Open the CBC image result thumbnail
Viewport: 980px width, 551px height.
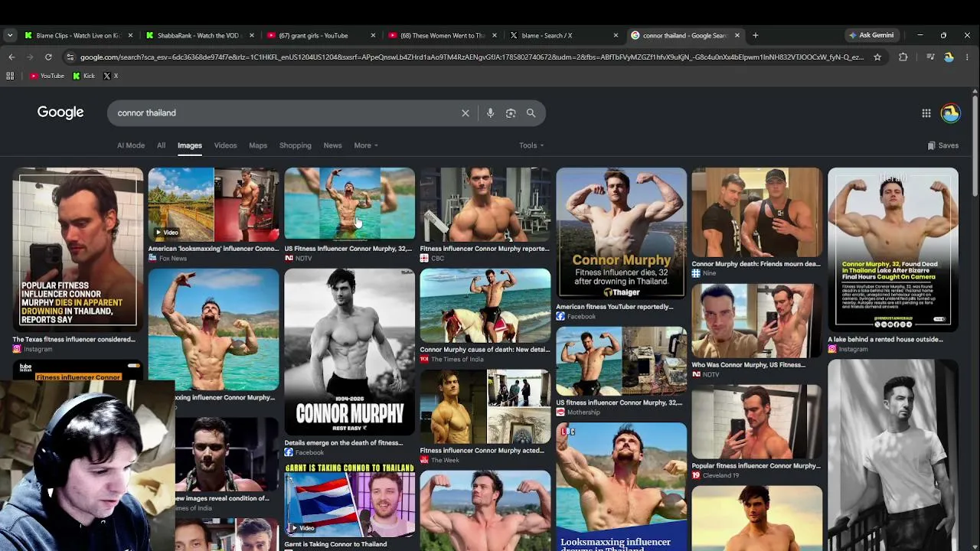tap(485, 204)
